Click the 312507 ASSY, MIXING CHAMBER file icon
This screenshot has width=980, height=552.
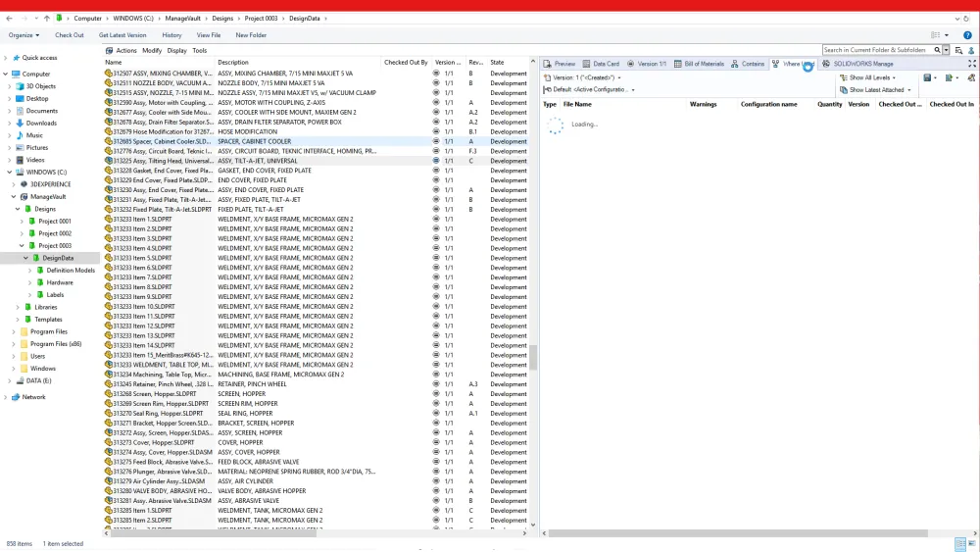[108, 74]
